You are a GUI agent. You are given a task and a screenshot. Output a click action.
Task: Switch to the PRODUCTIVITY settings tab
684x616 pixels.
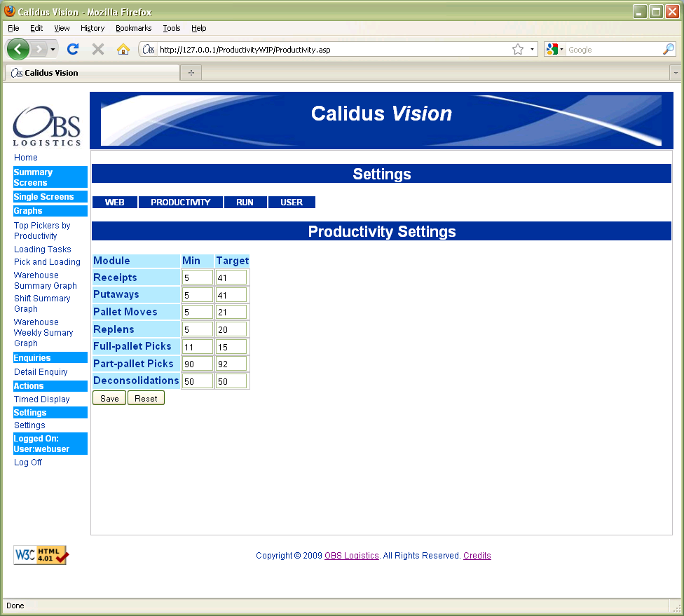tap(181, 202)
